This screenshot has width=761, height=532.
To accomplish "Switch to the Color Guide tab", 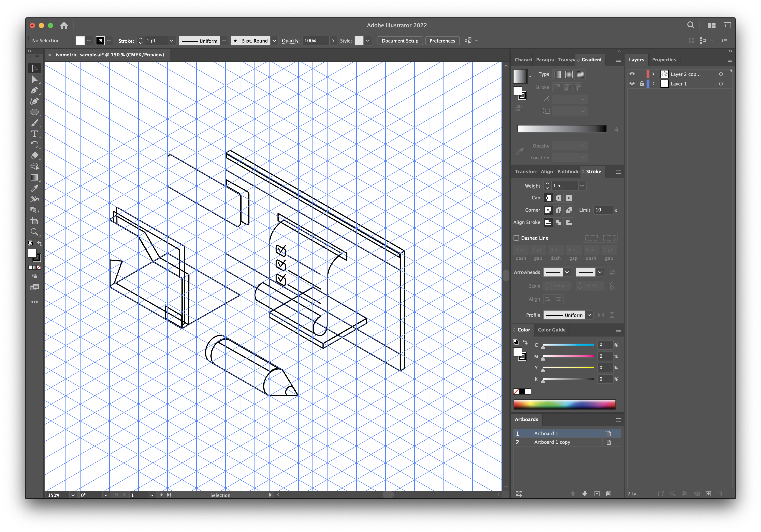I will [552, 330].
